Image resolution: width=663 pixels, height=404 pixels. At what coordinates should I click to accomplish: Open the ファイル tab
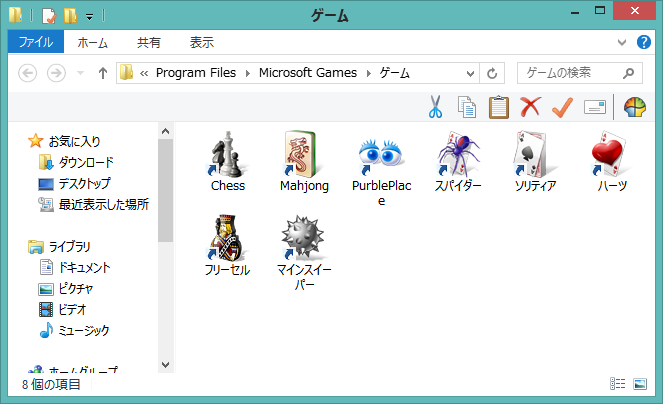click(x=36, y=42)
